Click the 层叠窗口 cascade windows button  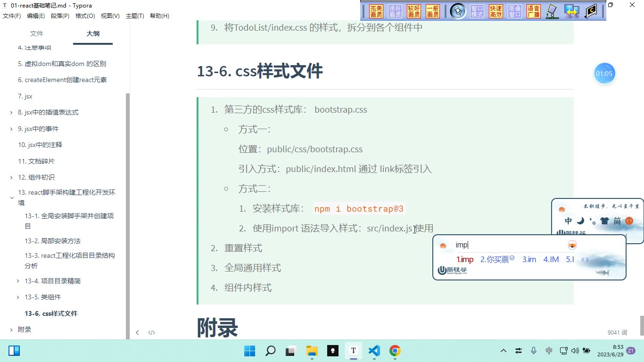click(515, 11)
